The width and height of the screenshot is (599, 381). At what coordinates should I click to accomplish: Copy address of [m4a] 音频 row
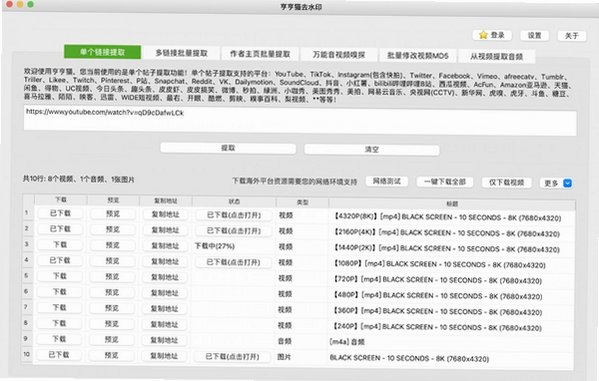coord(164,340)
